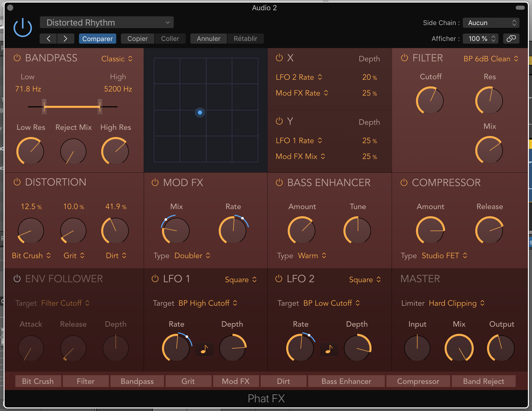The height and width of the screenshot is (411, 532).
Task: Open the Warm bass enhancer type menu
Action: tap(312, 256)
